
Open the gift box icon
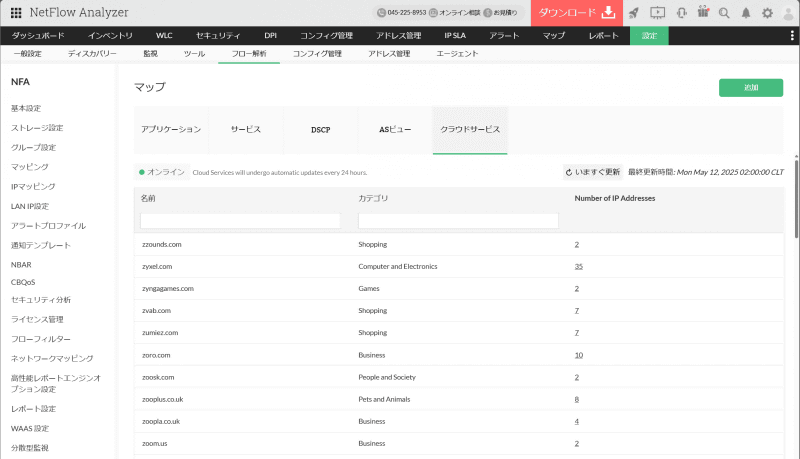(703, 12)
